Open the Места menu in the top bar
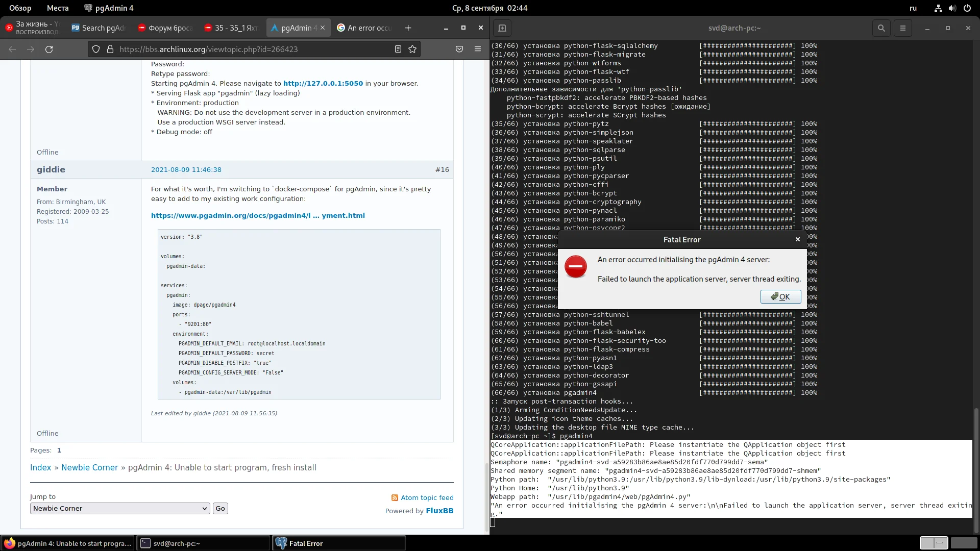980x551 pixels. coord(58,8)
